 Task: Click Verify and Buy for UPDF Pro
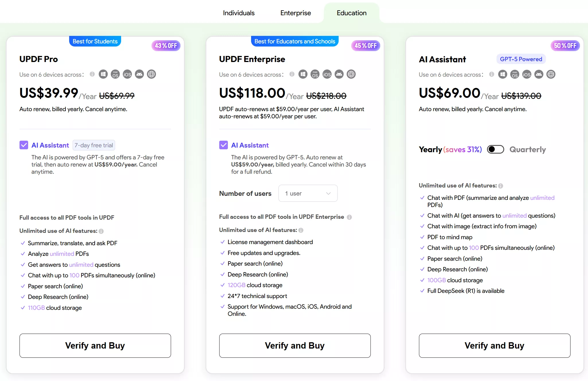pyautogui.click(x=95, y=345)
